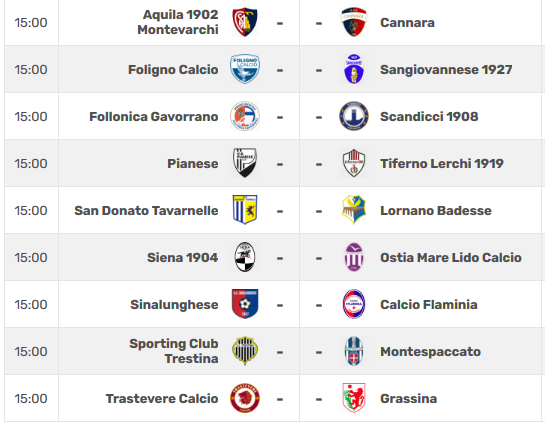Select the Lornano Badesse yellow-blue badge
545x426 pixels.
pyautogui.click(x=354, y=210)
